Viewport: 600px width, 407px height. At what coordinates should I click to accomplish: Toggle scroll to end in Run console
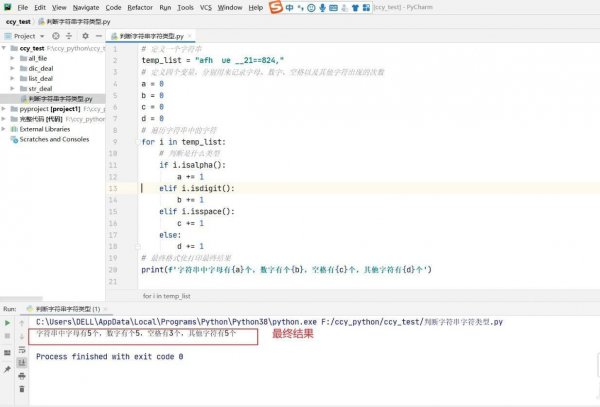point(22,362)
